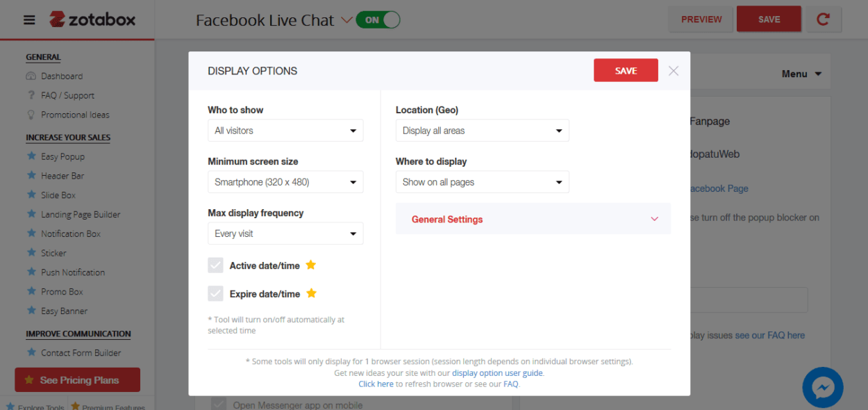Click the Dashboard gauge icon
This screenshot has width=868, height=410.
31,76
